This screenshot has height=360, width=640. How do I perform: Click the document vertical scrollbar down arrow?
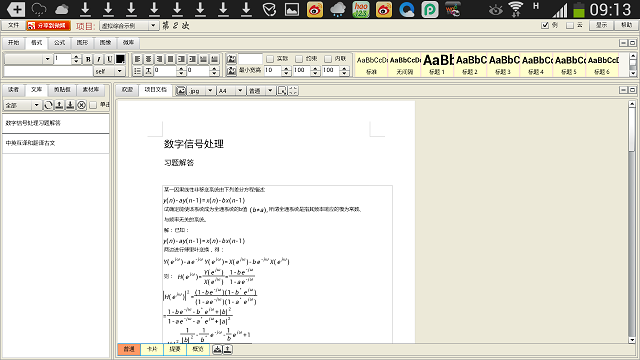632,340
